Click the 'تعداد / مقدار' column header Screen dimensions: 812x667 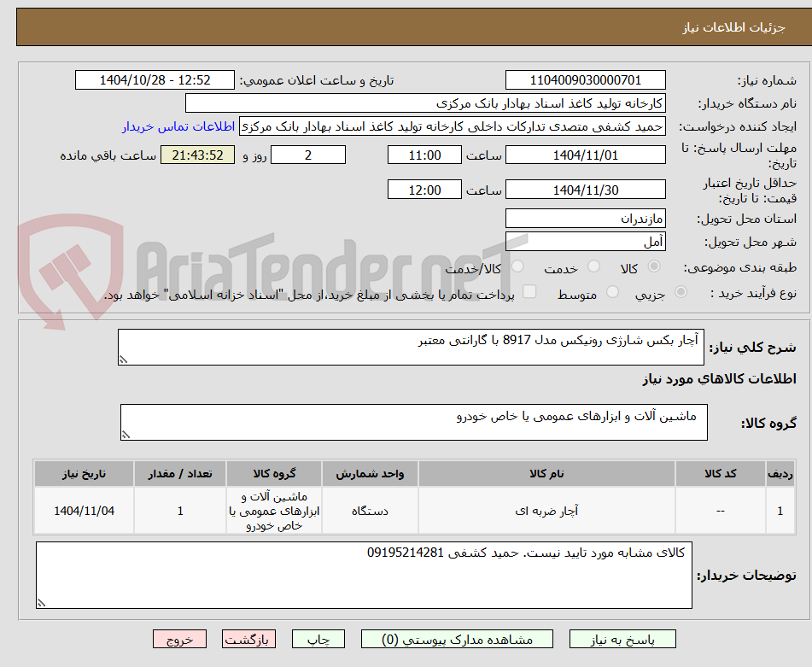[x=180, y=473]
